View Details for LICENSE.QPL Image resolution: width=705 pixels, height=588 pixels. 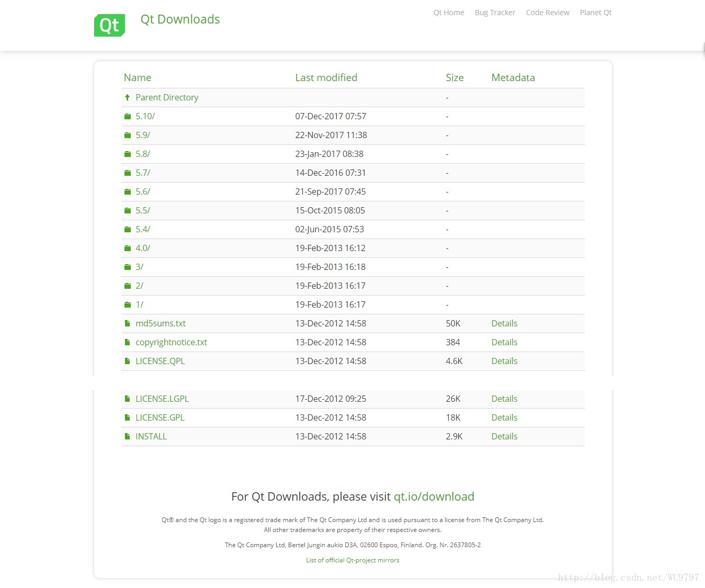pyautogui.click(x=504, y=361)
